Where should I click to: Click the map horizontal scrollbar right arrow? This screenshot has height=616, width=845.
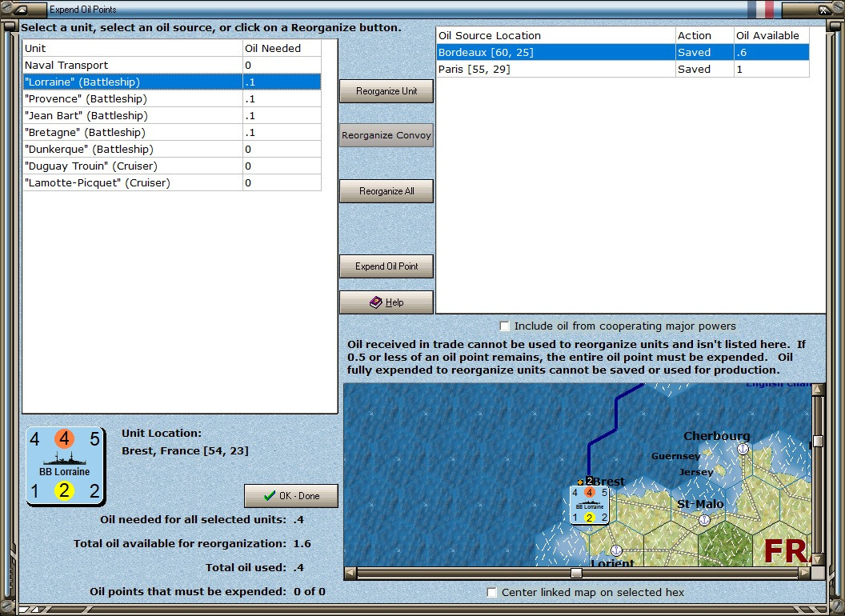[804, 573]
